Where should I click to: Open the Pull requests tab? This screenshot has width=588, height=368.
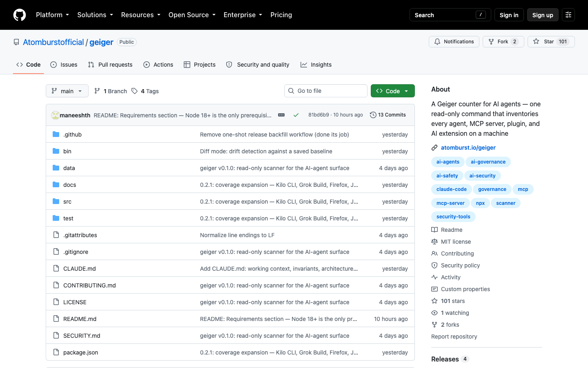coord(110,65)
